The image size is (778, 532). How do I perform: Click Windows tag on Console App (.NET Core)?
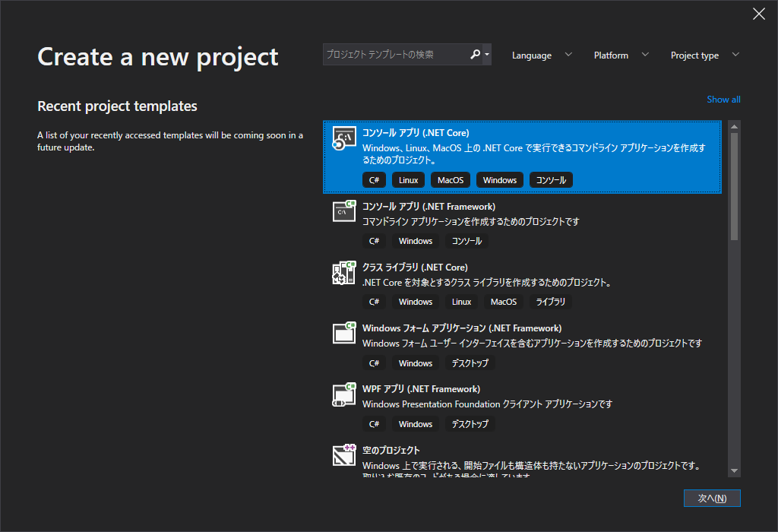pos(500,180)
